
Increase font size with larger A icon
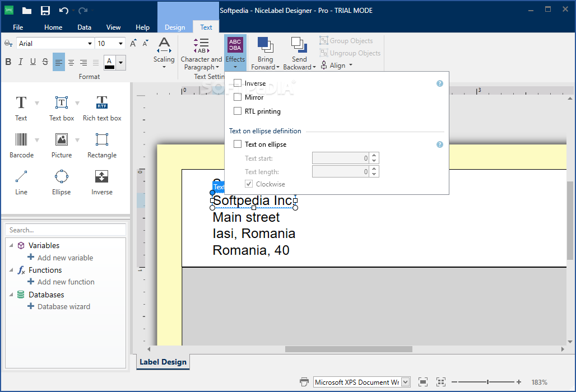(x=133, y=43)
